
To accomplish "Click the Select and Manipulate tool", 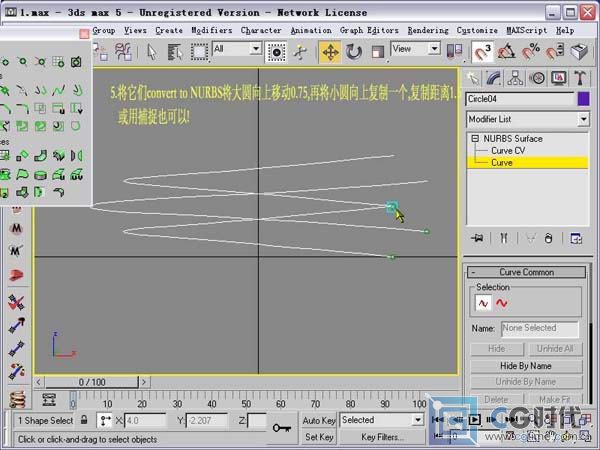I will click(301, 52).
